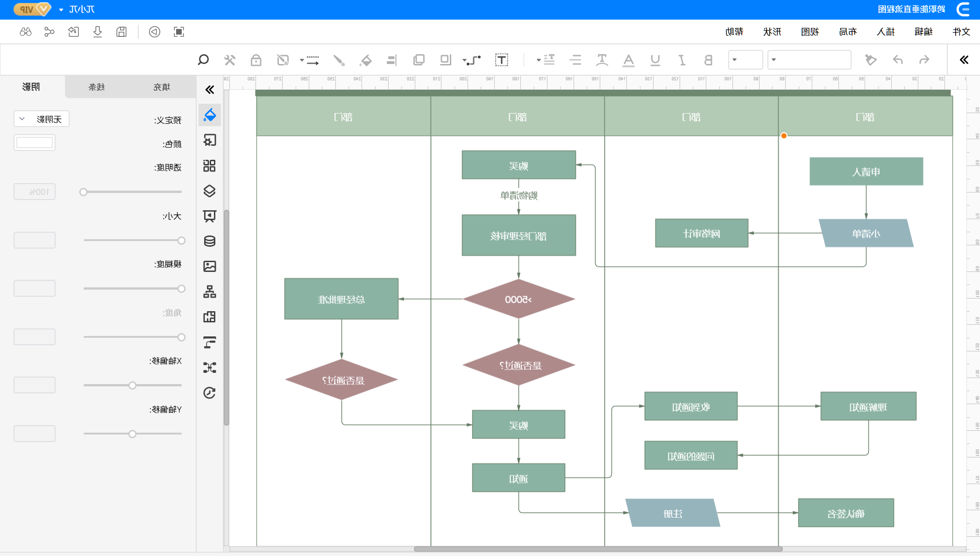Open the line arrow style dropdown
This screenshot has width=980, height=556.
click(309, 60)
